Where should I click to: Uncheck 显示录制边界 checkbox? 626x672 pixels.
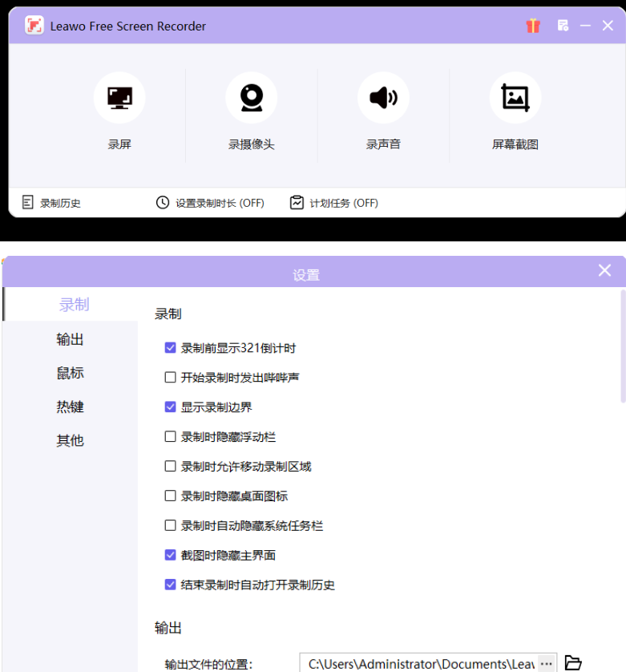170,407
